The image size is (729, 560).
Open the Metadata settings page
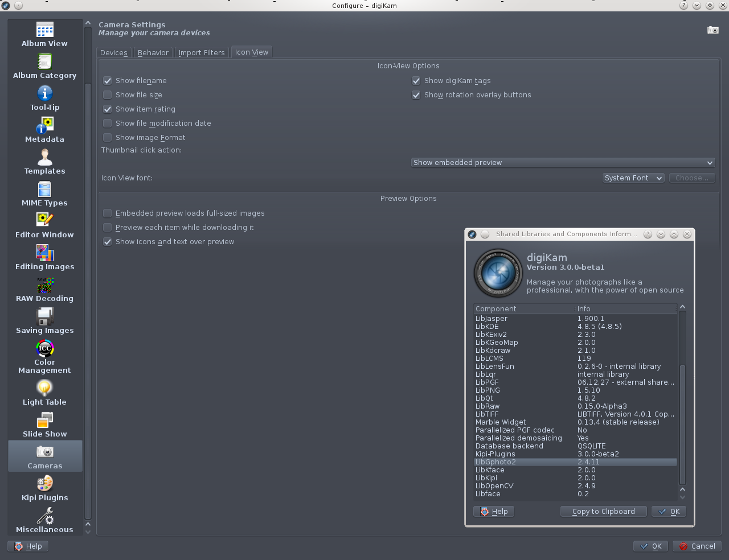click(44, 129)
